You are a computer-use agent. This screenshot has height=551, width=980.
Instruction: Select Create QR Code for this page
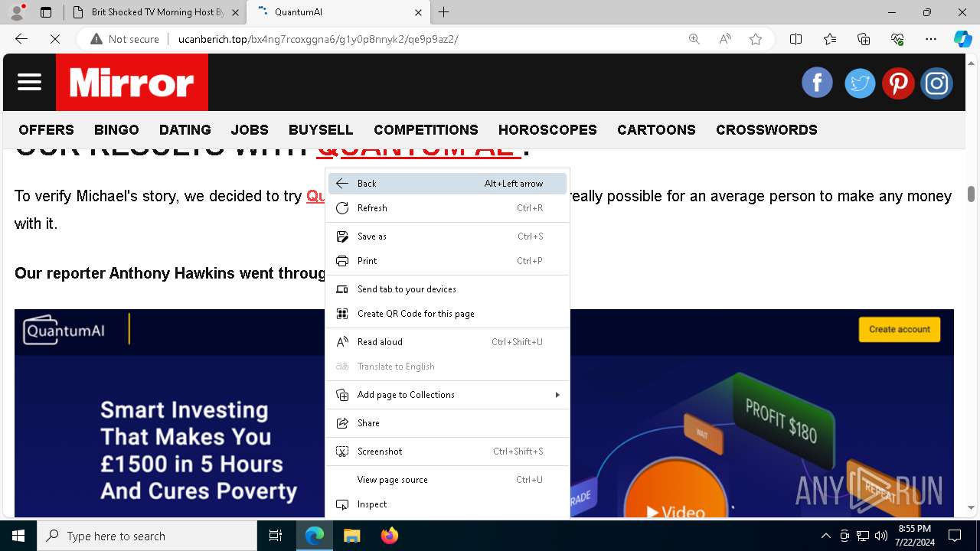coord(447,314)
